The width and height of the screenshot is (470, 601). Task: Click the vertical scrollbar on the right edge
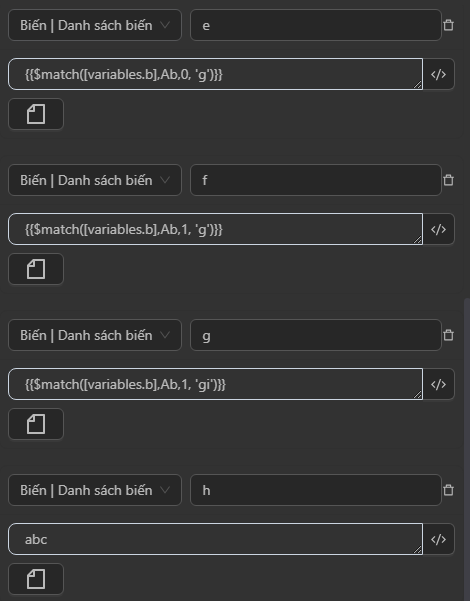click(467, 448)
